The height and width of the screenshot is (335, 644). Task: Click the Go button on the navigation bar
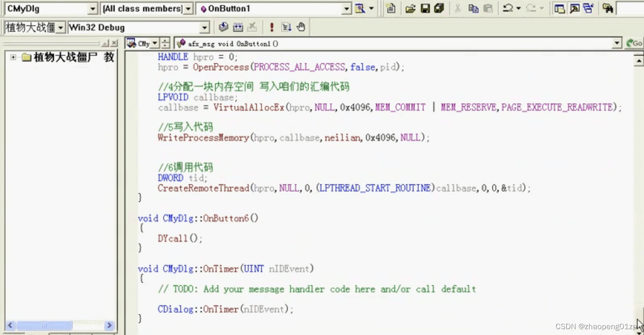[634, 43]
